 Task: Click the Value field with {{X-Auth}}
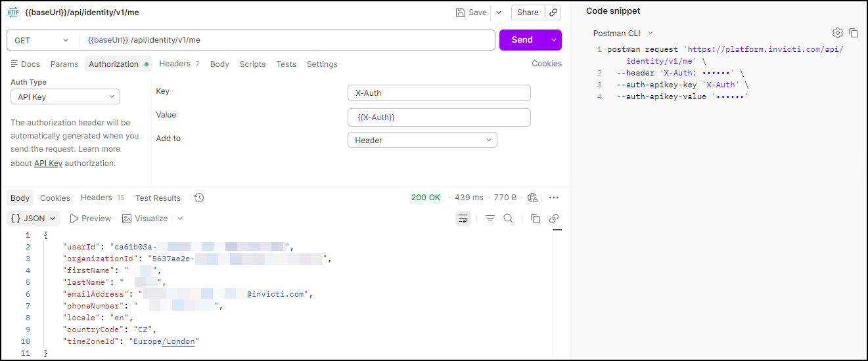(439, 117)
